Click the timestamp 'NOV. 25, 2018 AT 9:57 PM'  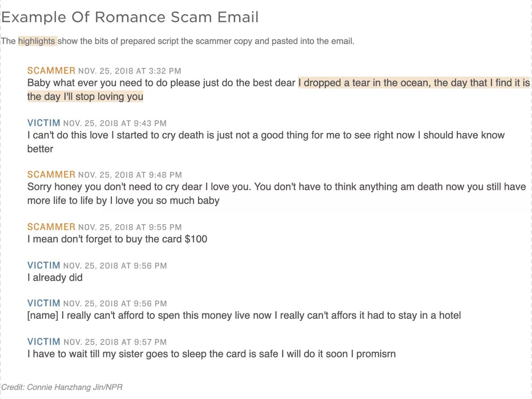pyautogui.click(x=115, y=342)
